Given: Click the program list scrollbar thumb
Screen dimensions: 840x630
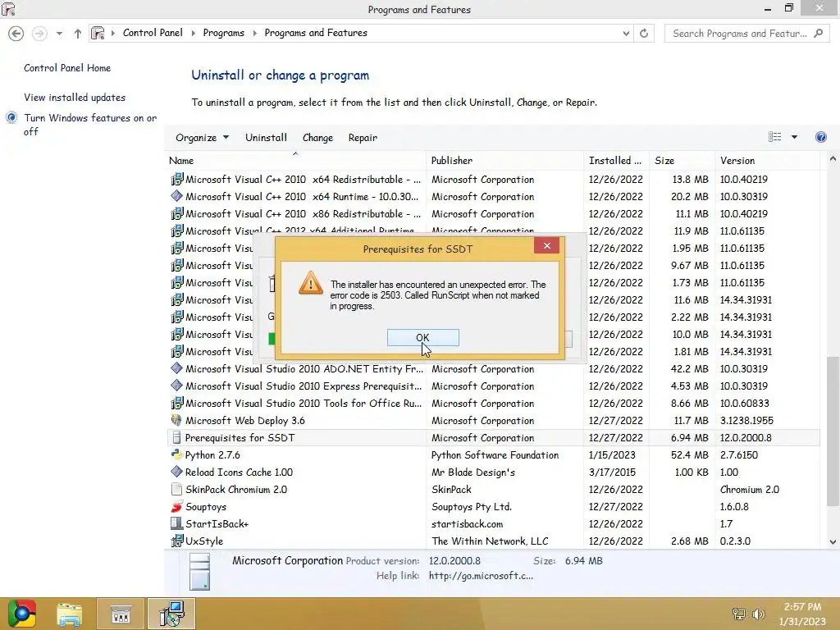Looking at the screenshot, I should [833, 431].
